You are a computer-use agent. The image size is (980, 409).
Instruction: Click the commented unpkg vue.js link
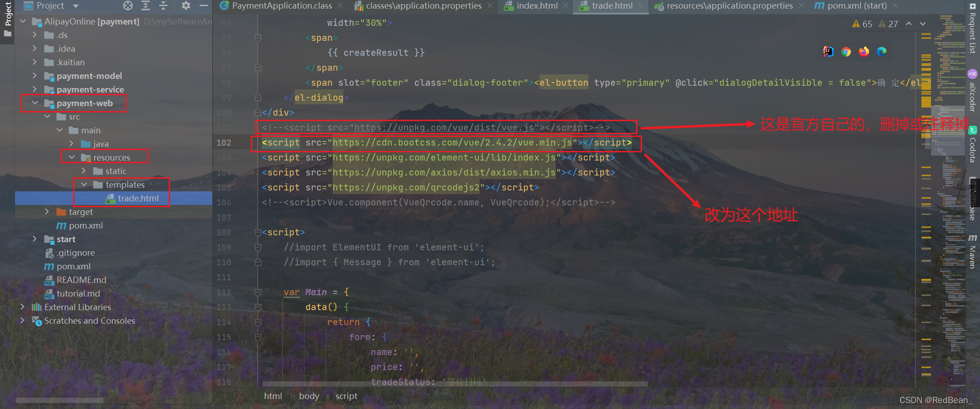point(444,127)
